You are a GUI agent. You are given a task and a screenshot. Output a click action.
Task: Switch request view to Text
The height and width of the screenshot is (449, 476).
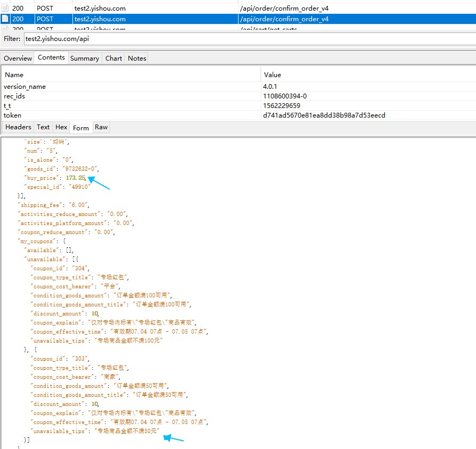click(43, 127)
